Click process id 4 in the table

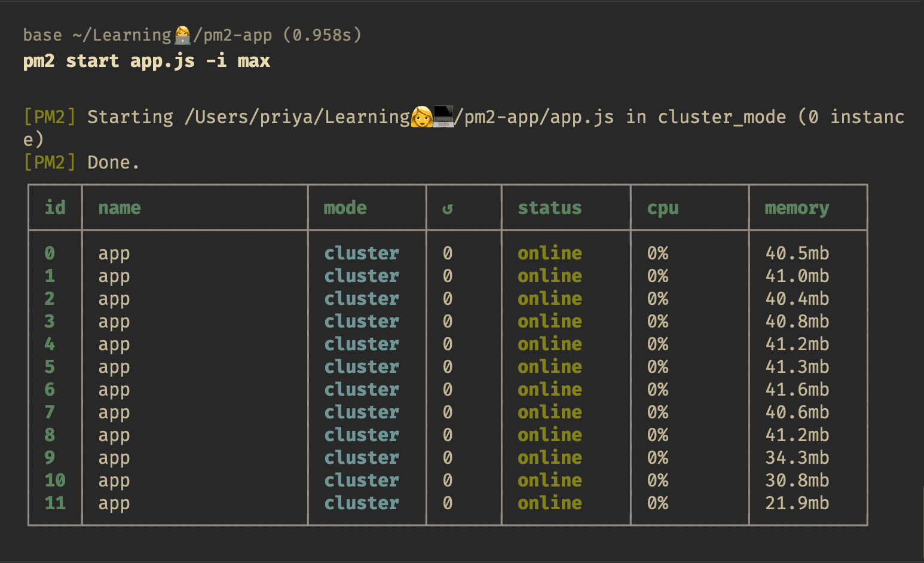[x=50, y=344]
